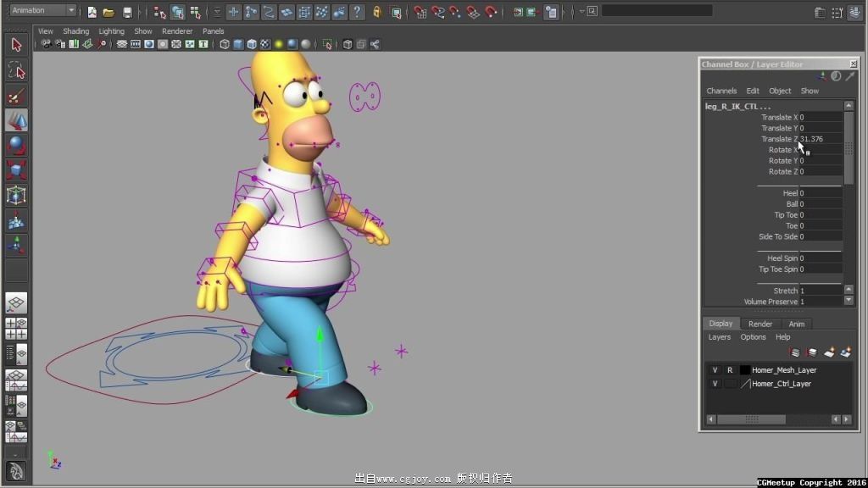Pick the Scale tool cube icon

click(16, 169)
